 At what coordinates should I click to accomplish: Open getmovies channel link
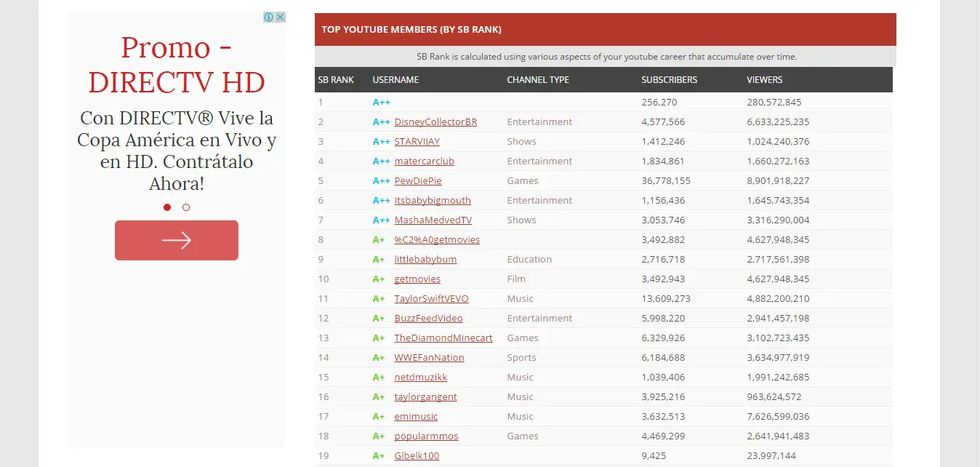click(417, 279)
